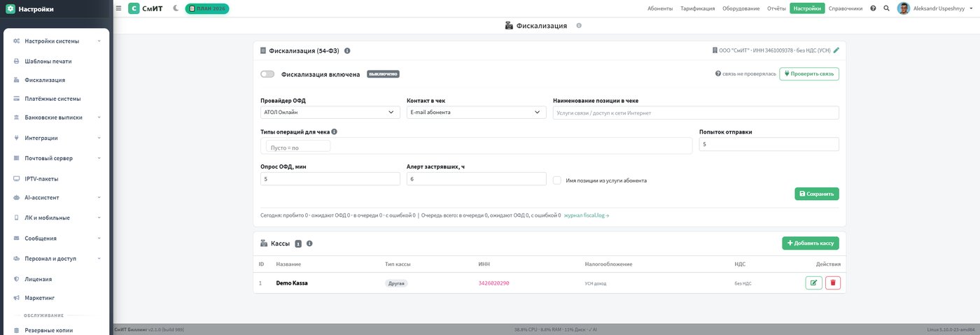This screenshot has width=980, height=335.
Task: Click Добавить кассу button
Action: click(810, 243)
